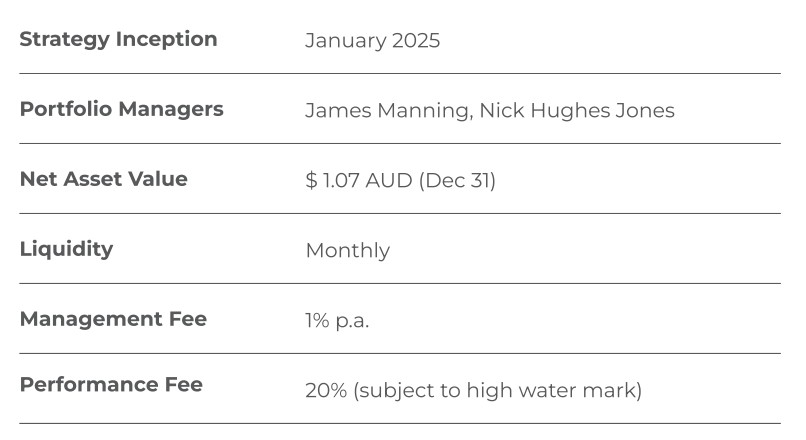Click the word subject in parentheses
Image resolution: width=806 pixels, height=440 pixels.
pos(393,390)
